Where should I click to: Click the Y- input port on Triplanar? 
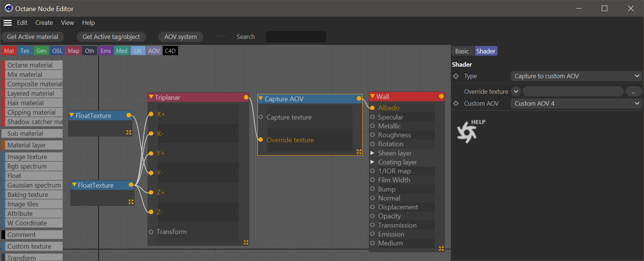point(151,173)
